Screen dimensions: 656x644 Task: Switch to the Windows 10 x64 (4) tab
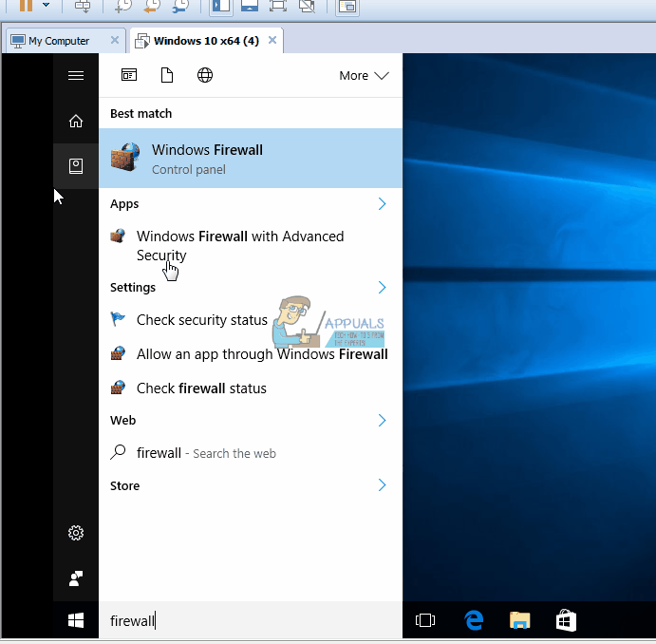pyautogui.click(x=205, y=41)
